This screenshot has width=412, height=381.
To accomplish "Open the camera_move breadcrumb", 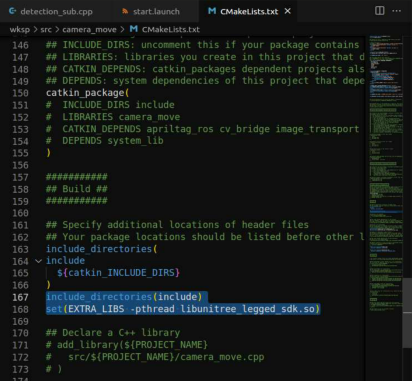I will tap(89, 29).
